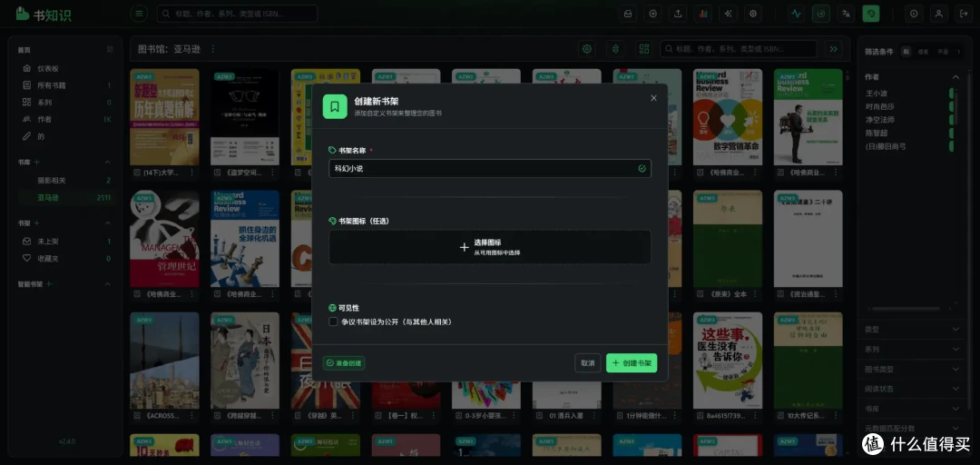Click the 取消 button in dialog
Screen dimensions: 980x465
[x=587, y=363]
